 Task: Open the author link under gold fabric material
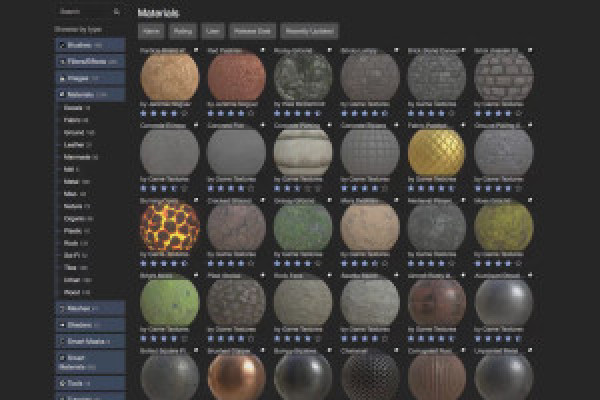tap(432, 179)
